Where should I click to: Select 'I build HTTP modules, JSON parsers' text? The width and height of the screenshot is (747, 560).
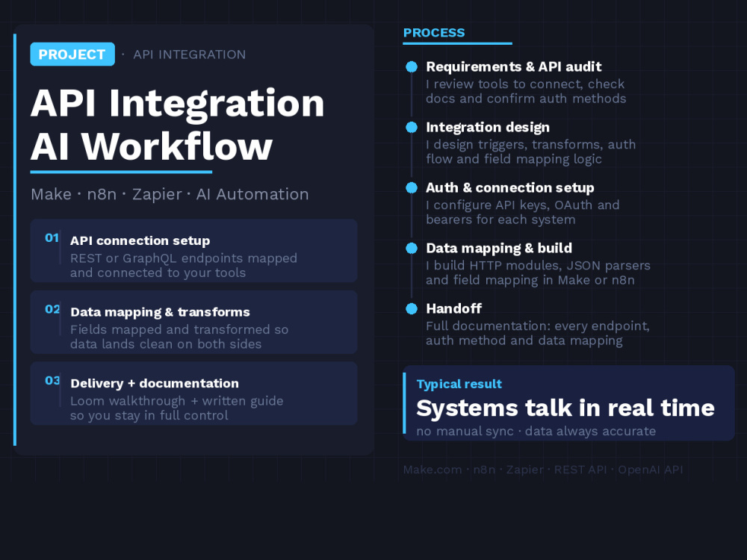tap(538, 265)
